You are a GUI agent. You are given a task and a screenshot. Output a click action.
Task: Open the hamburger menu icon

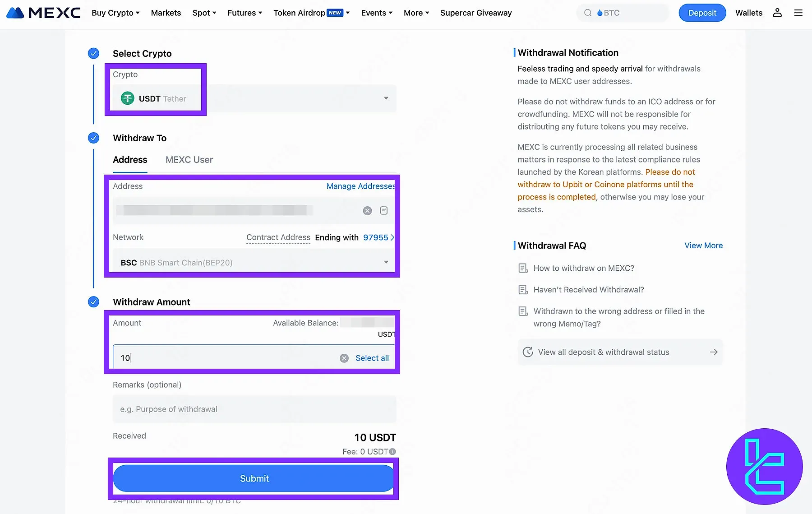798,13
